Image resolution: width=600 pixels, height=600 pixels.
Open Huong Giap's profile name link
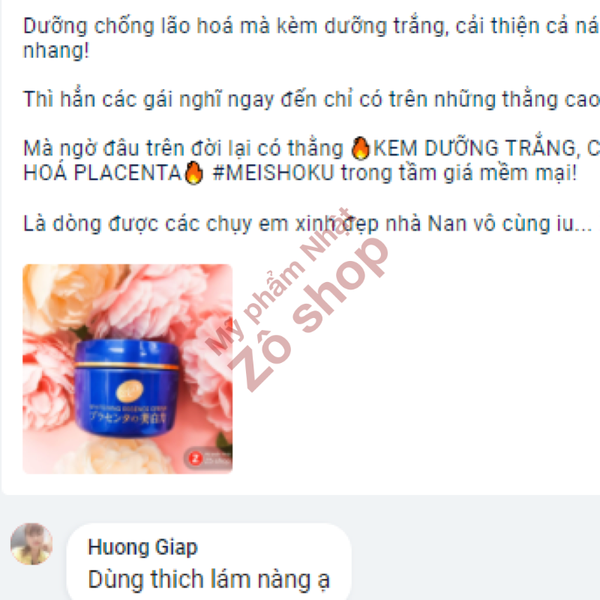tap(143, 547)
